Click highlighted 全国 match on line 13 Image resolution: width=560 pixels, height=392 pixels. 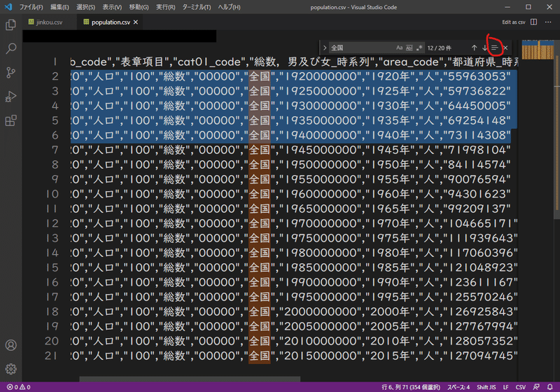point(259,238)
